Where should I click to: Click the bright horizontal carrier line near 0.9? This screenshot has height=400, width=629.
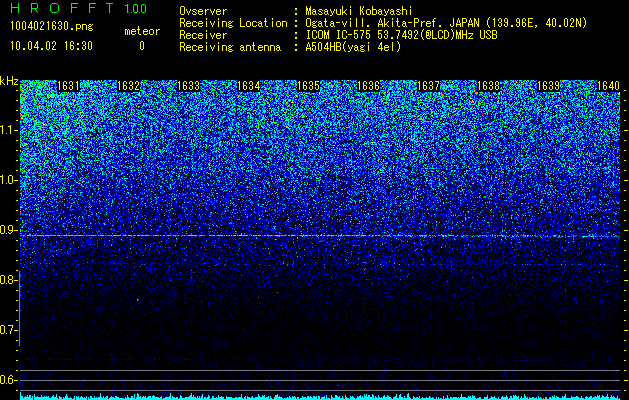(320, 236)
